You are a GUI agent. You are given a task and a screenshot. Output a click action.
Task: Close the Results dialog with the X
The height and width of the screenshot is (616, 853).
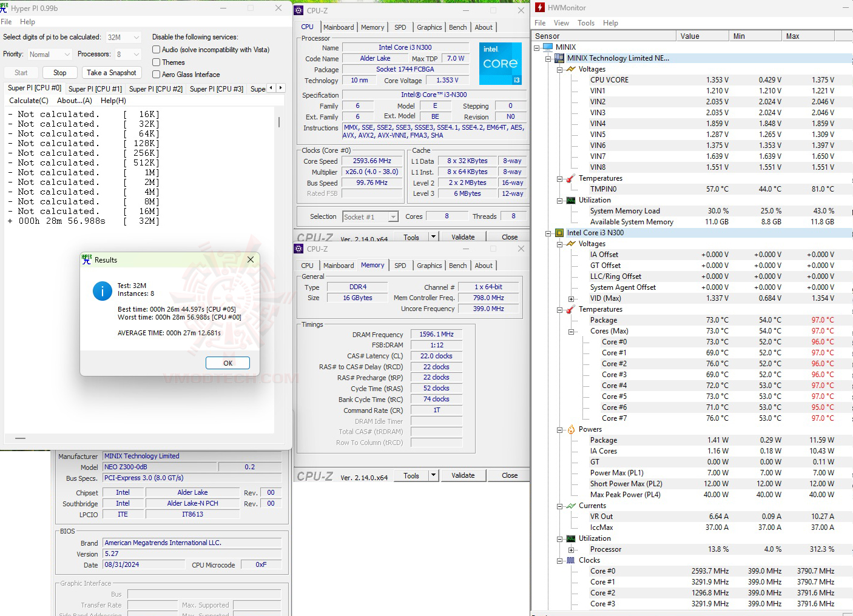(251, 259)
